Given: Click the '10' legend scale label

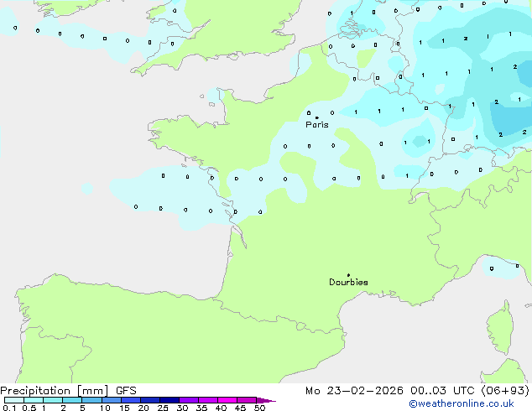Looking at the screenshot, I should coord(105,408).
